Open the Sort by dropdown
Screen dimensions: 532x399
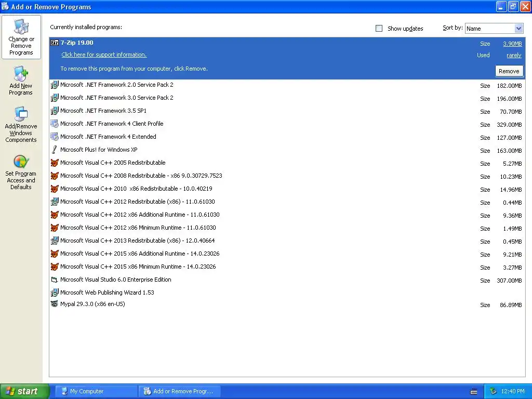click(494, 29)
